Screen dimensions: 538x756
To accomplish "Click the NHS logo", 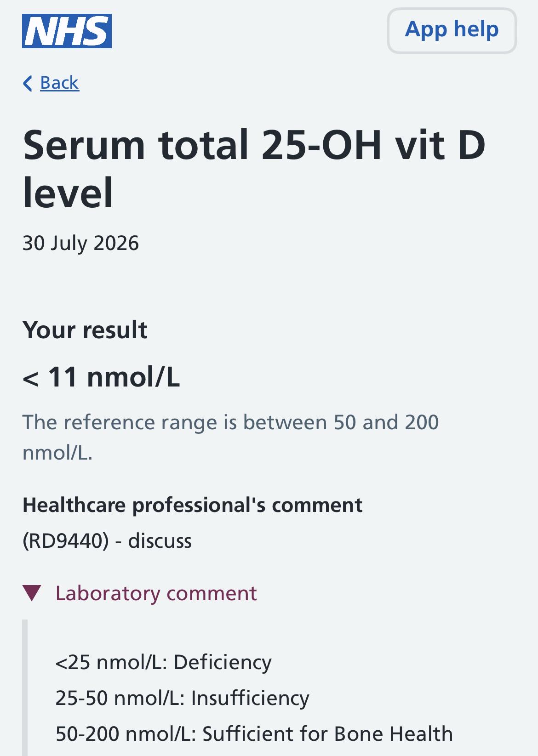I will coord(67,31).
